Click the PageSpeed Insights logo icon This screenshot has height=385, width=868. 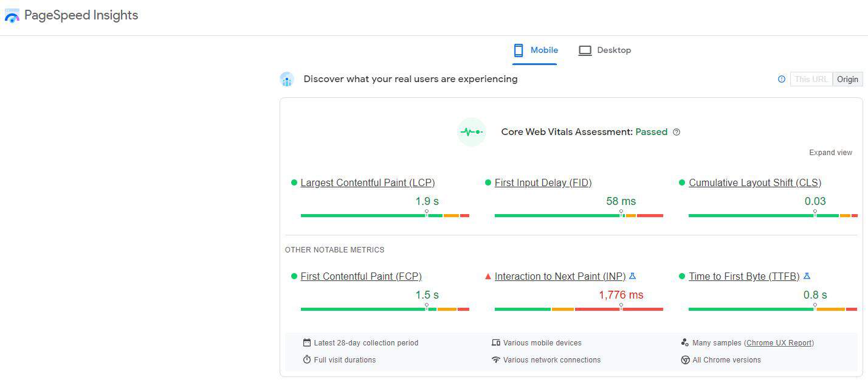pyautogui.click(x=12, y=16)
